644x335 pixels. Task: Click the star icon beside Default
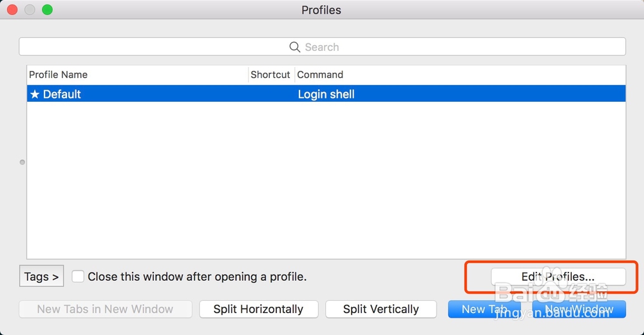pyautogui.click(x=35, y=95)
